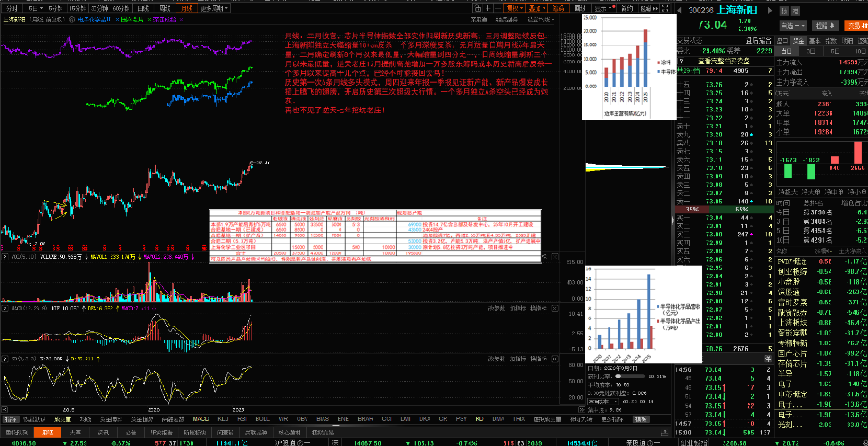Lock the chart with the padlock icon

click(x=478, y=8)
